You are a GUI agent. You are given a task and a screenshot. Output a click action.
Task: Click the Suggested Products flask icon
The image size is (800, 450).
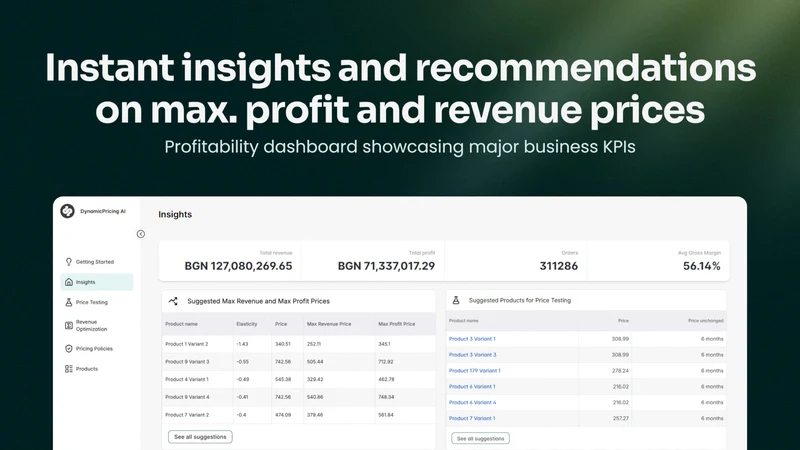[456, 301]
